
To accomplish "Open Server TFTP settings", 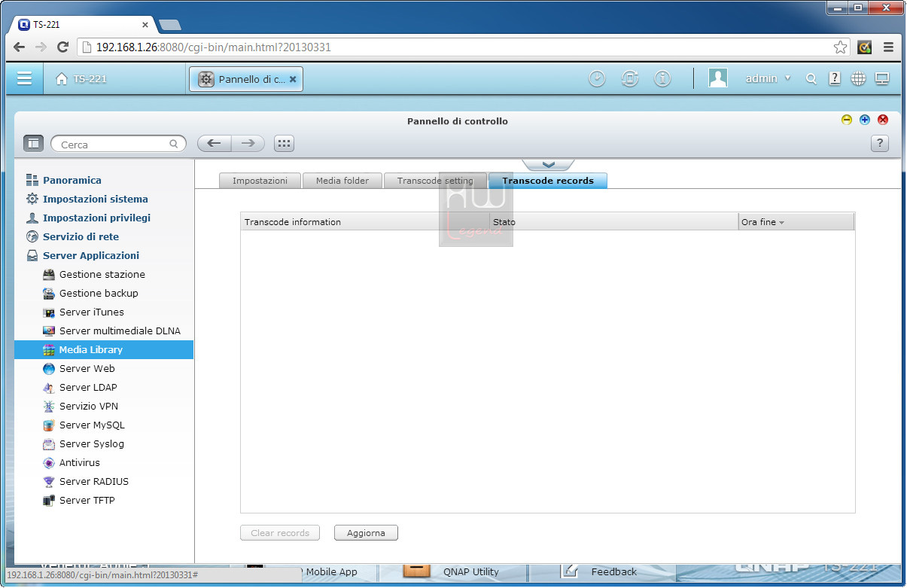I will [87, 500].
